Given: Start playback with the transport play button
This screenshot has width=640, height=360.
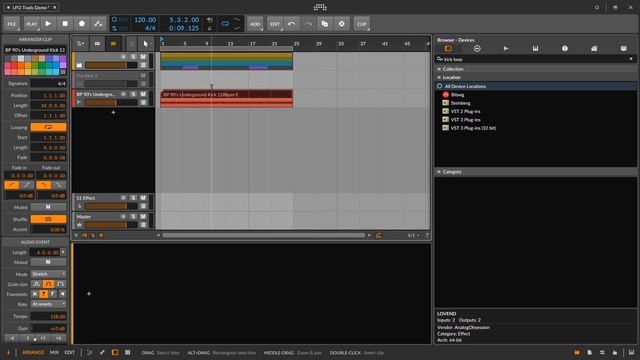Looking at the screenshot, I should tap(48, 24).
